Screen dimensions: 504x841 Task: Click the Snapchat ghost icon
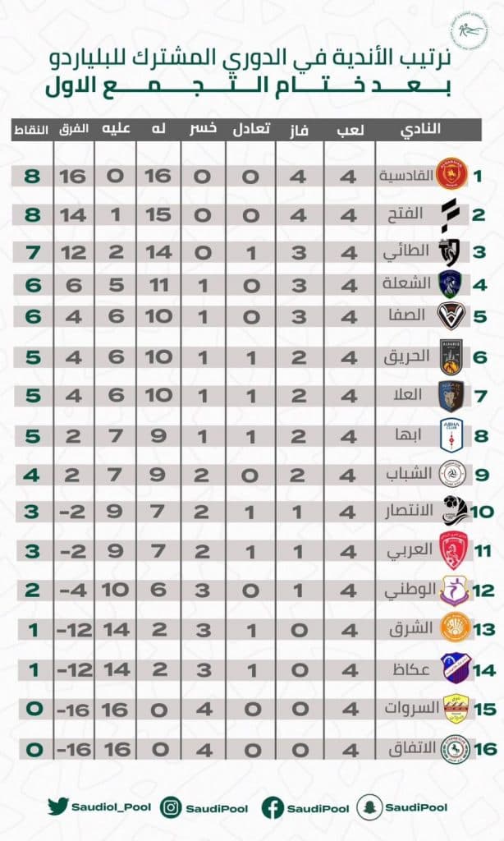pos(369,807)
